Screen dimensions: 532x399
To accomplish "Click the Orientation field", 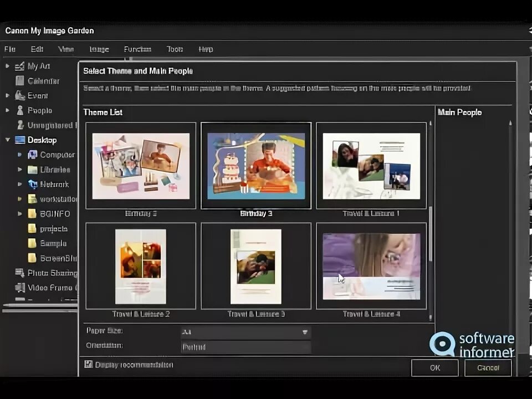I will (x=245, y=347).
